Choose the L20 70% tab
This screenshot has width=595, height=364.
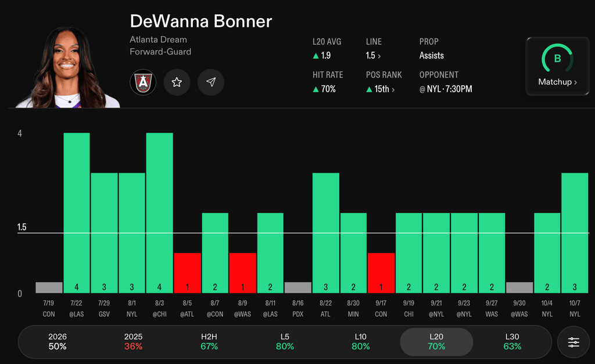pos(436,341)
